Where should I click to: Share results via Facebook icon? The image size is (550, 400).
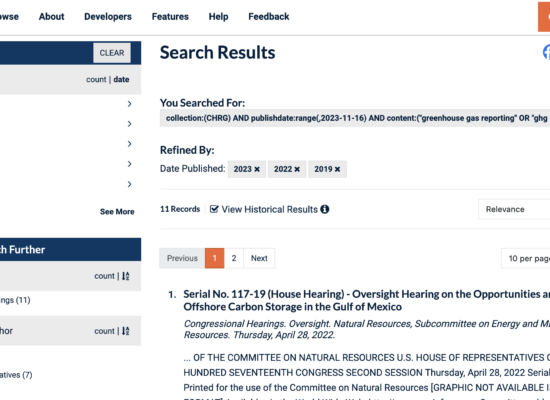(546, 52)
